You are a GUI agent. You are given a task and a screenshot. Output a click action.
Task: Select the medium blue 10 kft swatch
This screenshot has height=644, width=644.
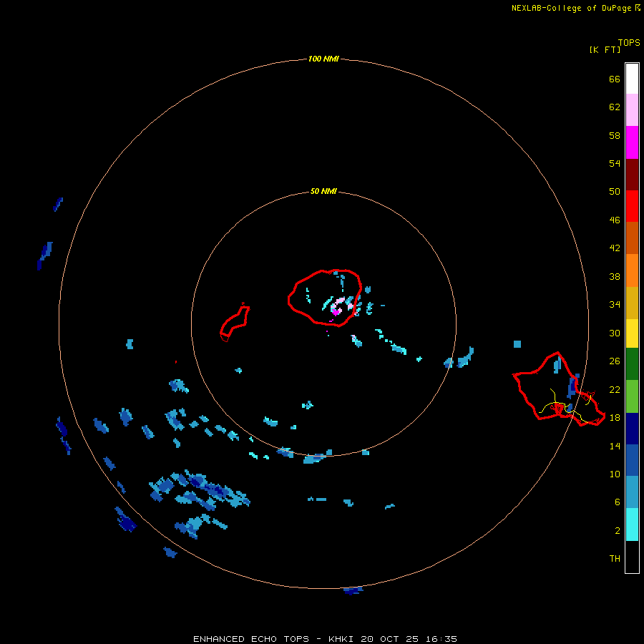[x=632, y=460]
